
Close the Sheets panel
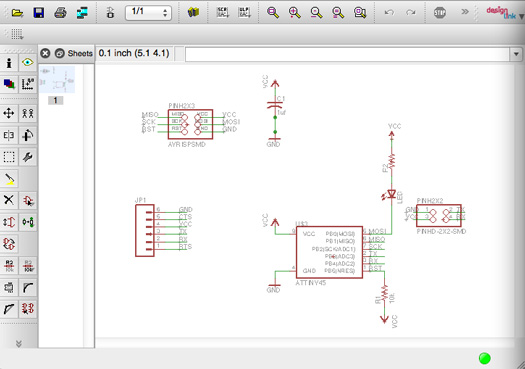[45, 53]
